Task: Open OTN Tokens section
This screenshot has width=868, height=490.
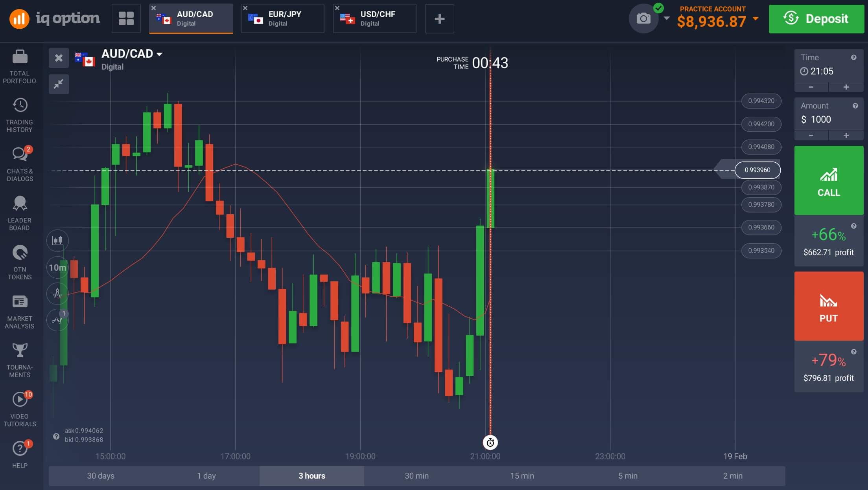Action: 20,262
